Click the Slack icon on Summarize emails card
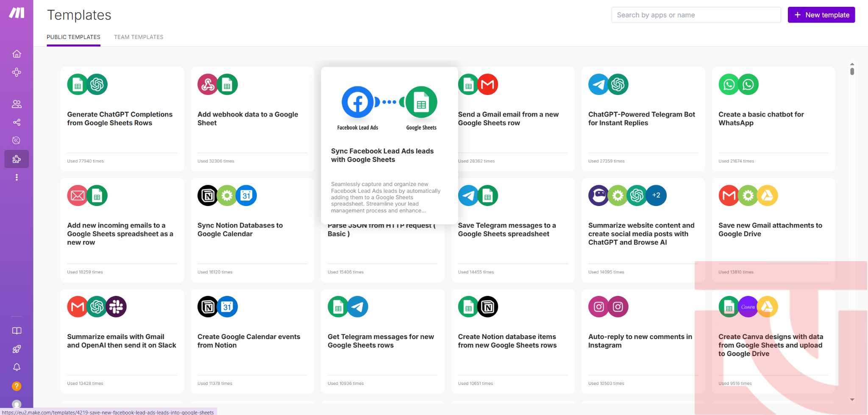The image size is (868, 415). point(116,306)
